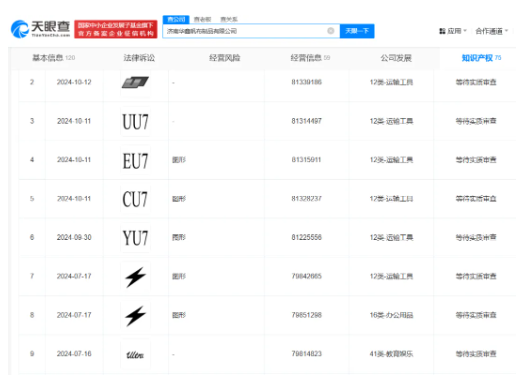The width and height of the screenshot is (519, 380).
Task: Click registration number 79851298
Action: pyautogui.click(x=307, y=315)
